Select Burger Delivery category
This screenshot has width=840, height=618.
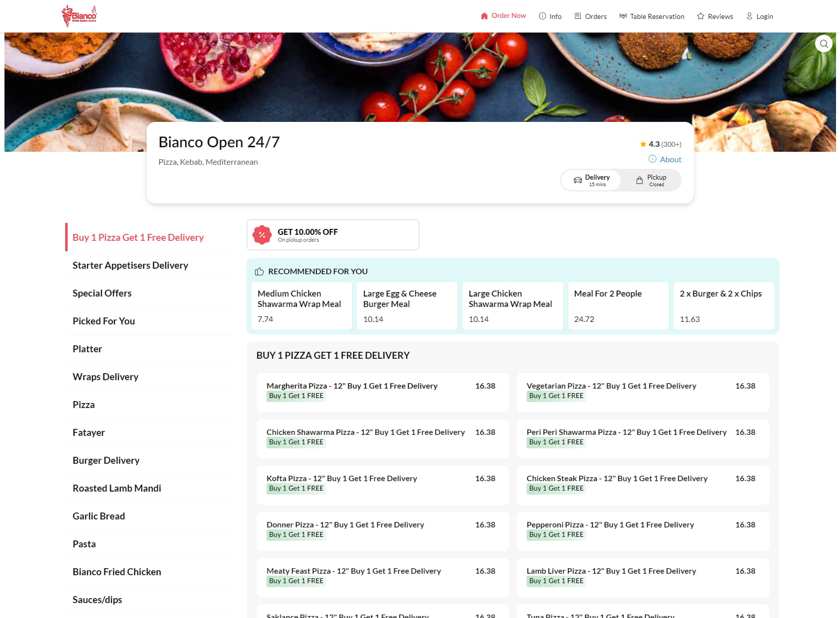(x=150, y=460)
